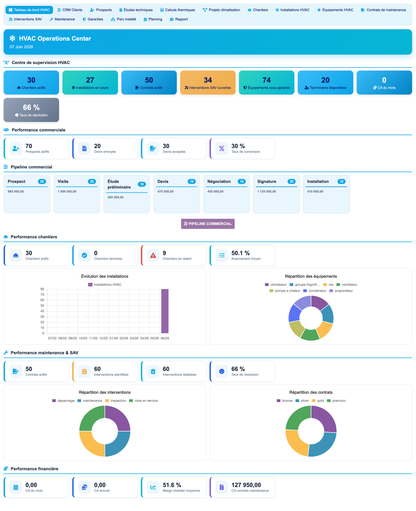Open the Installation pipeline stage card
416x511 pixels.
pos(326,194)
